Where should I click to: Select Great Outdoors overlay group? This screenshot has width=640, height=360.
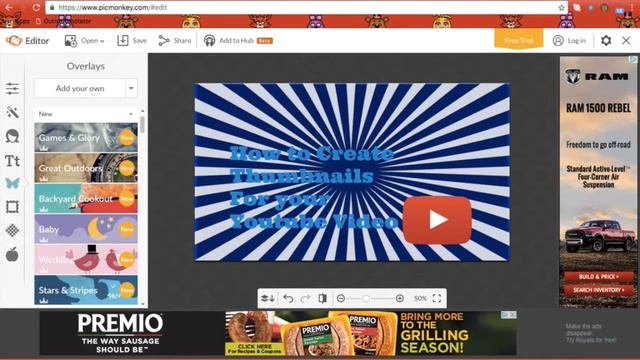click(86, 168)
